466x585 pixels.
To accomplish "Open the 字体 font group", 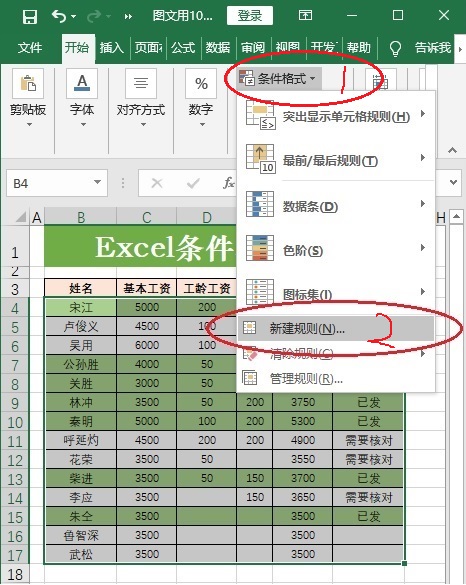I will click(x=82, y=98).
